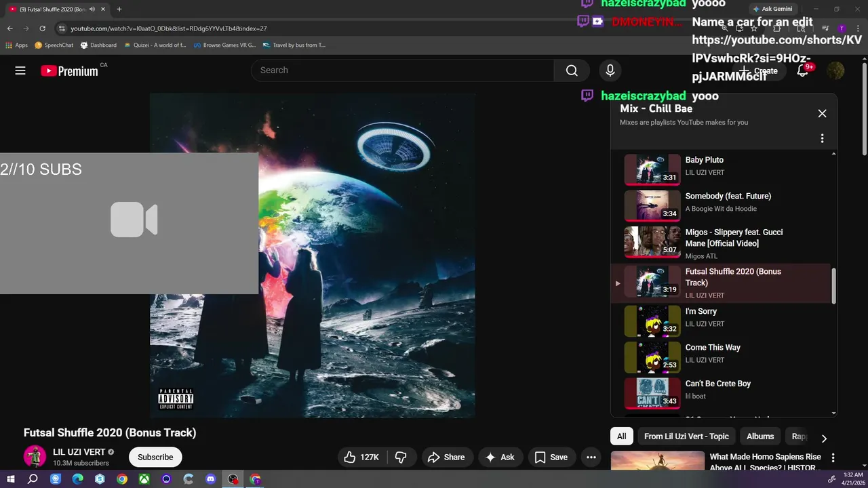Image resolution: width=868 pixels, height=488 pixels.
Task: Open the Browse Games VR bookmark
Action: click(224, 45)
